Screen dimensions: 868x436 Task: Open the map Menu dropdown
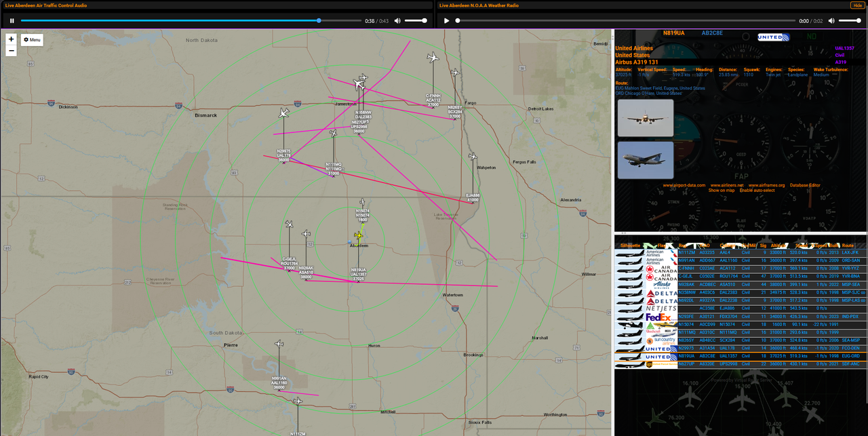[x=32, y=40]
